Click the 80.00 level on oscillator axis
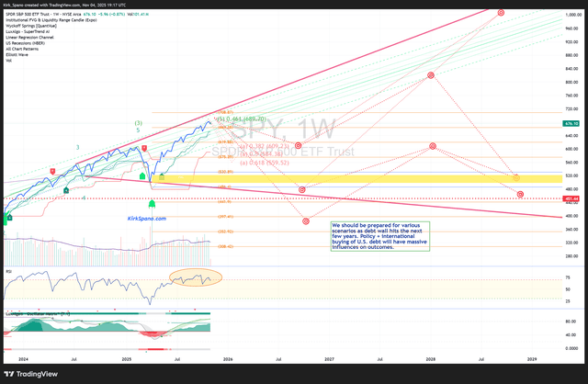 (571, 322)
